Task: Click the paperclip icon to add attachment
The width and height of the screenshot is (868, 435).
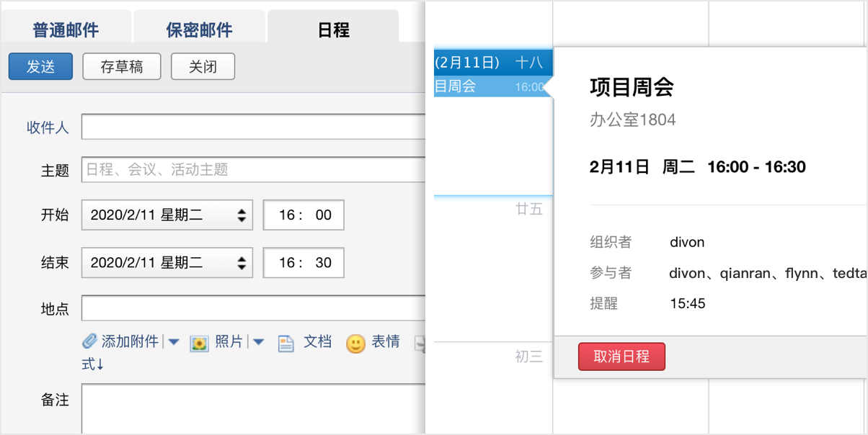Action: click(89, 341)
